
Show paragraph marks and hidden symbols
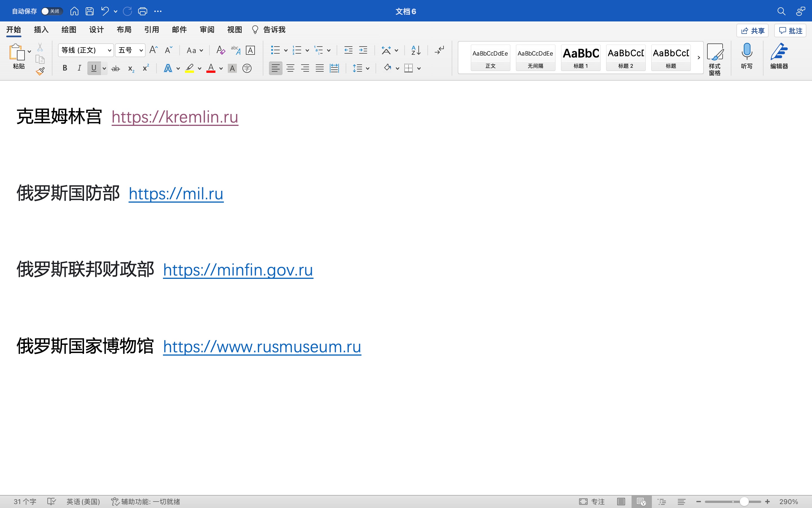tap(439, 50)
